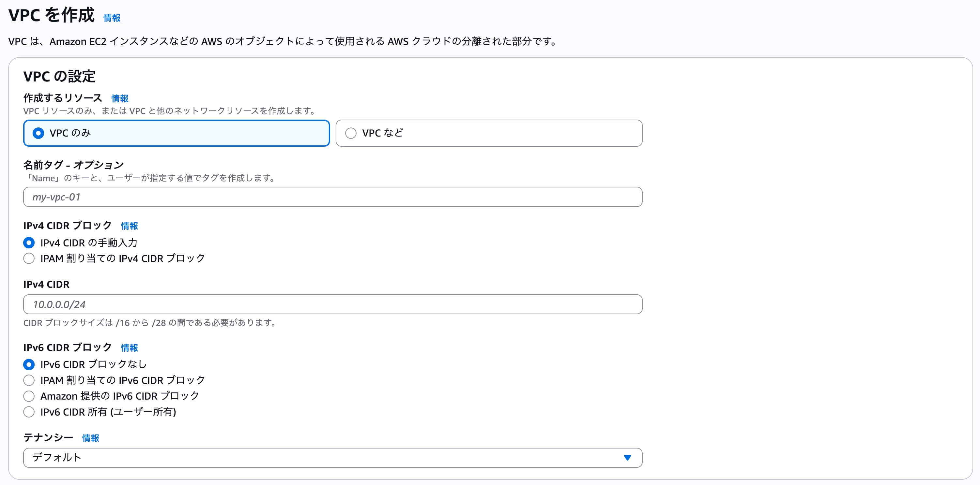This screenshot has height=485, width=980.
Task: Select IPv6 CIDR ブロックなし
Action: coord(28,364)
